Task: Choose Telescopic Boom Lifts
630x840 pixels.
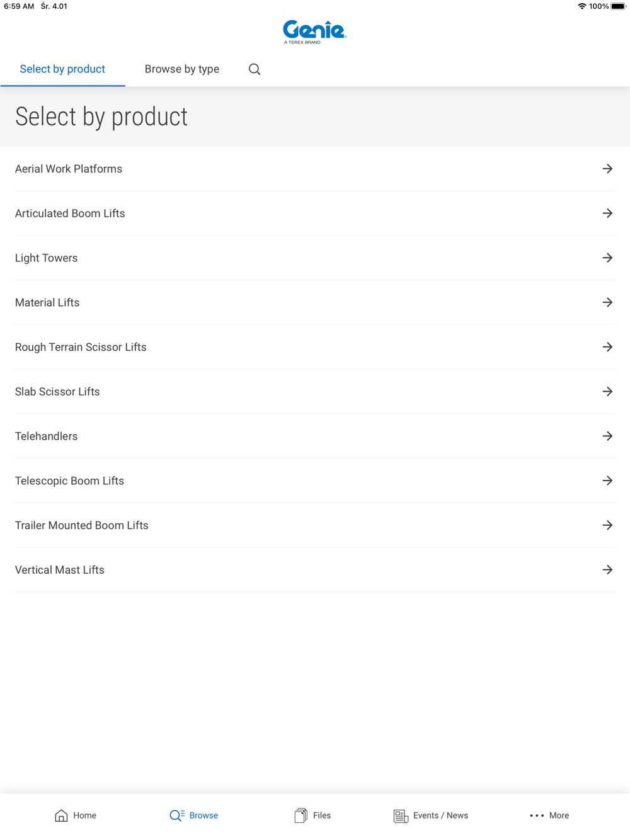Action: 69,481
